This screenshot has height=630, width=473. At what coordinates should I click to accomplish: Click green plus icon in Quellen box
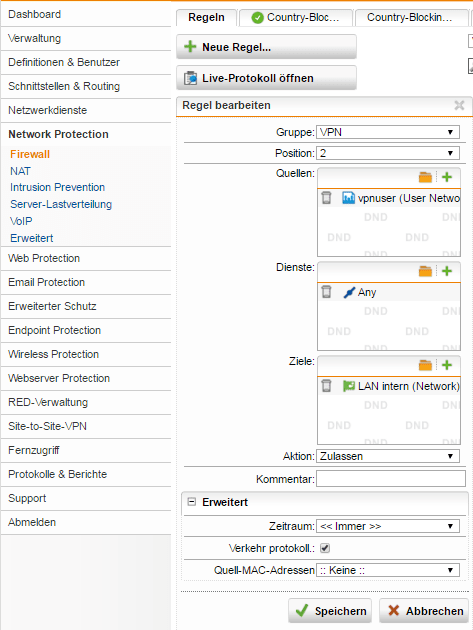tap(447, 177)
